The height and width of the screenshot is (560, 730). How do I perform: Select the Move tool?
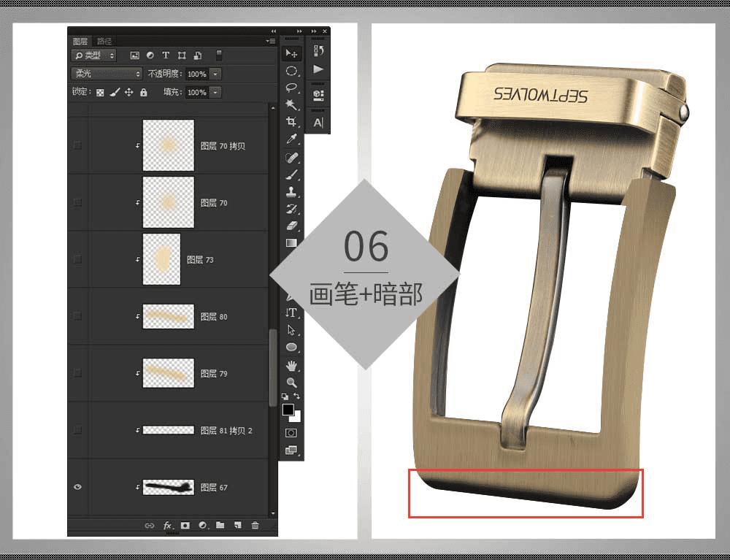coord(291,54)
